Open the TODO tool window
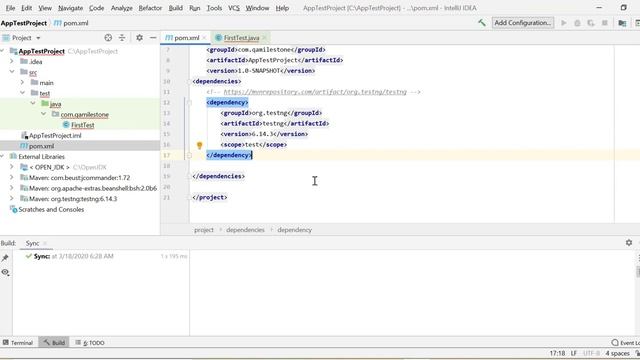The width and height of the screenshot is (640, 360). click(x=90, y=343)
